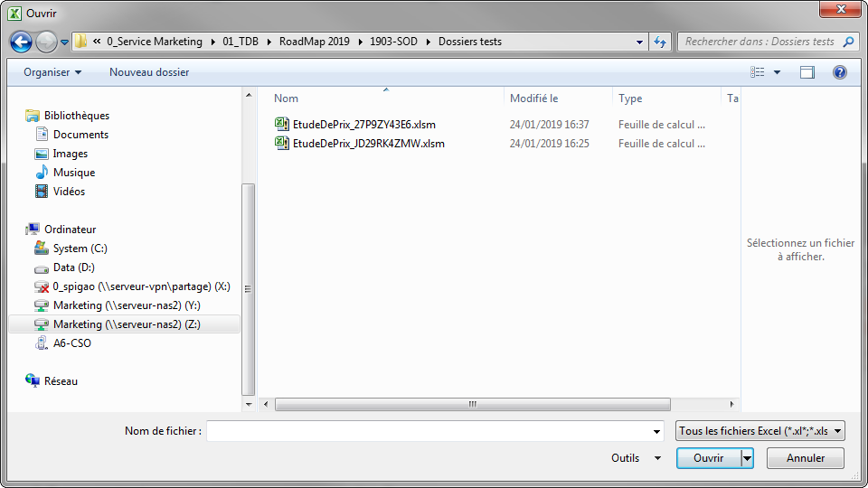This screenshot has width=868, height=488.
Task: Select 01_TDB breadcrumb segment
Action: tap(241, 42)
